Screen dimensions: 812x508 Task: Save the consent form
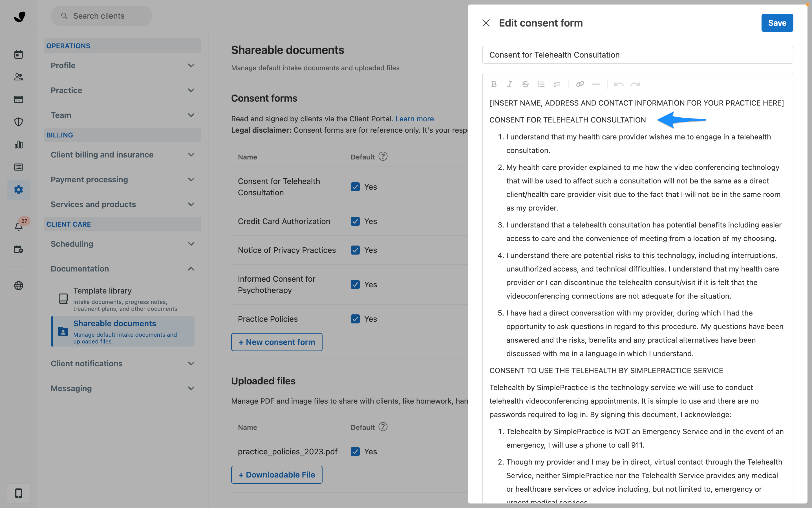click(777, 23)
